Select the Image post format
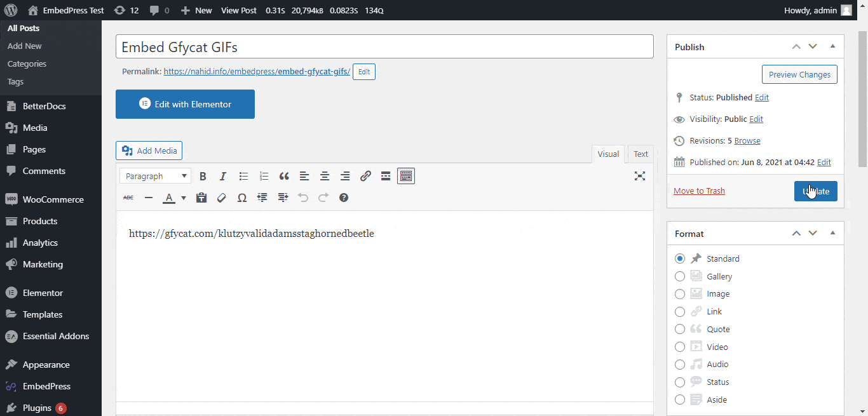The height and width of the screenshot is (416, 868). 680,294
